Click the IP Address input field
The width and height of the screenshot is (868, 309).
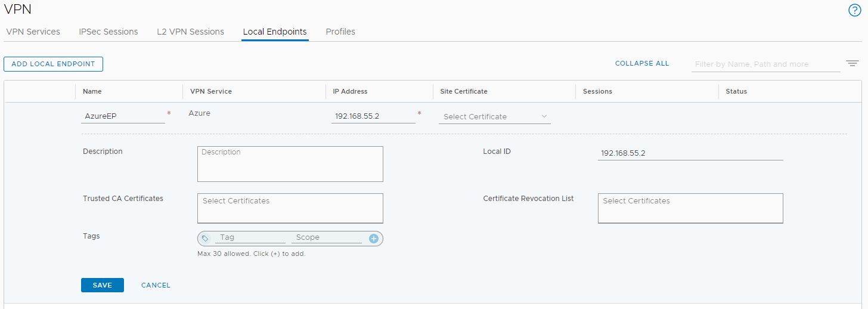coord(373,116)
